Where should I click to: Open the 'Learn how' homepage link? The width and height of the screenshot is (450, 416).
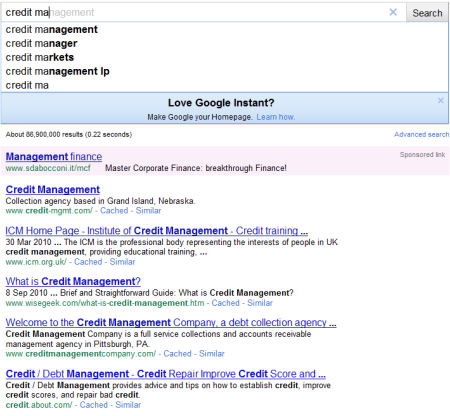276,117
